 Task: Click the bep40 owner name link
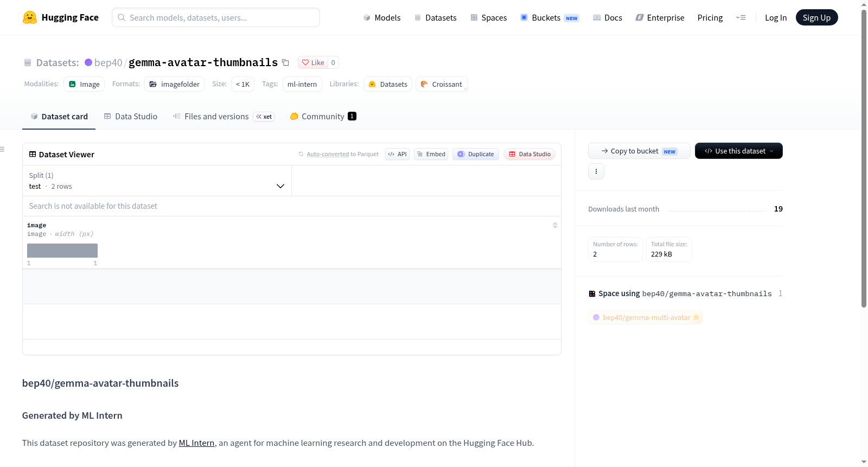click(108, 62)
